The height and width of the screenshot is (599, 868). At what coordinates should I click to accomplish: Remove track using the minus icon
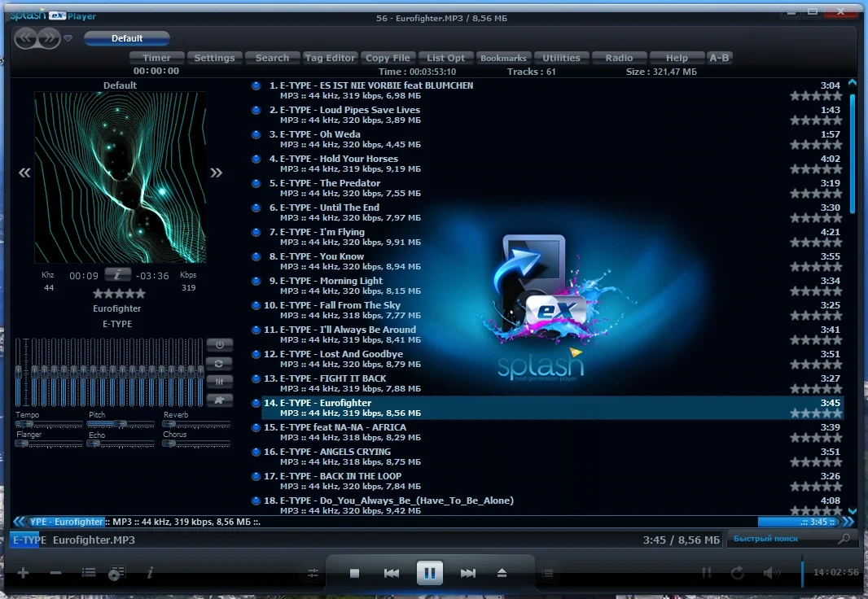(x=55, y=573)
